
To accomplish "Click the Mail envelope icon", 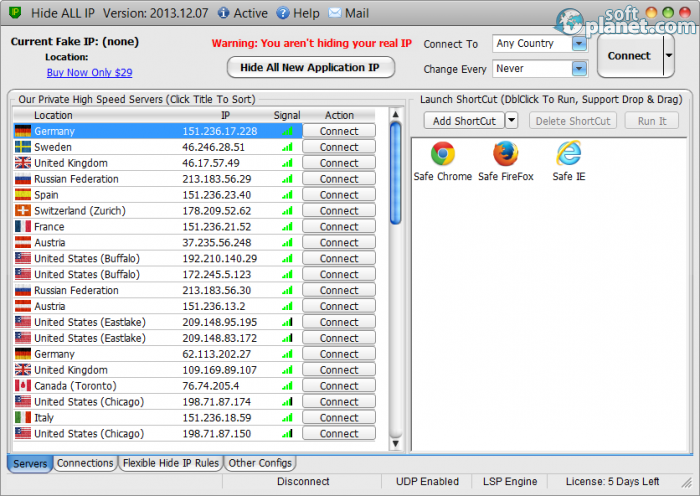I will (x=334, y=13).
